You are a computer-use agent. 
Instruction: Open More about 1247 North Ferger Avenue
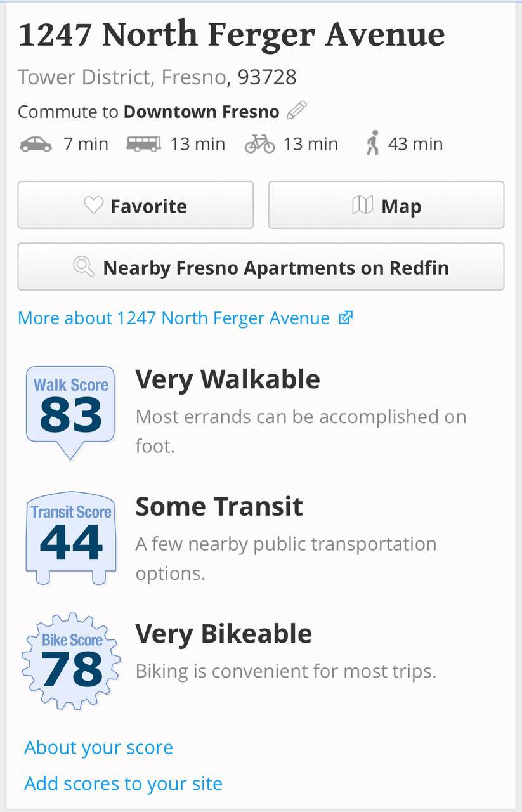(174, 318)
